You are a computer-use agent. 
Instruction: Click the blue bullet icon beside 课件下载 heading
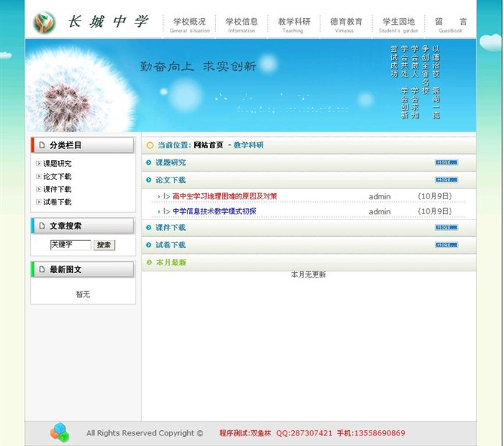coord(148,227)
